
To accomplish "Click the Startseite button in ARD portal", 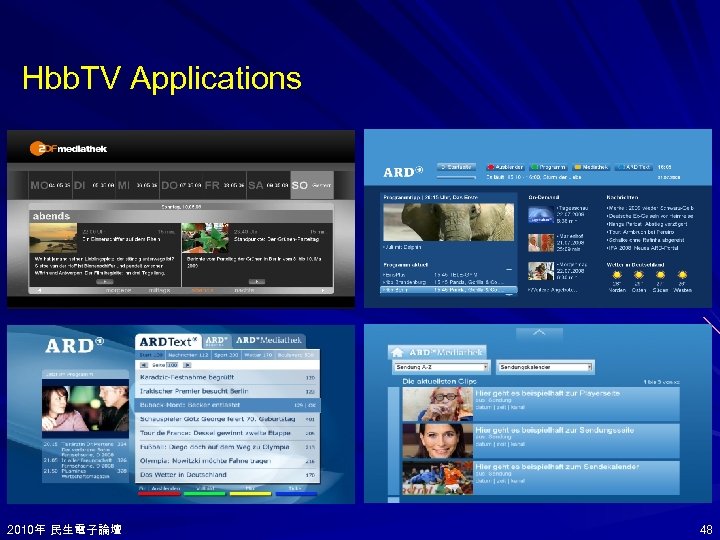I will 456,167.
